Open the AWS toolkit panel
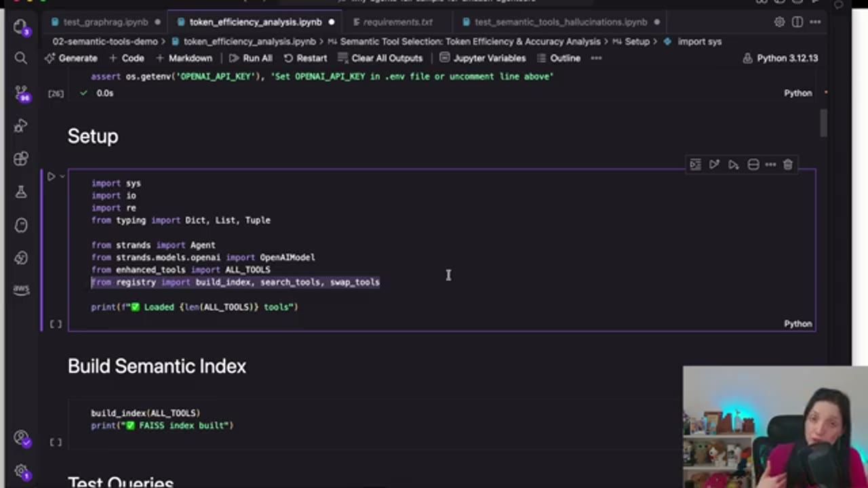The width and height of the screenshot is (868, 488). click(x=21, y=289)
